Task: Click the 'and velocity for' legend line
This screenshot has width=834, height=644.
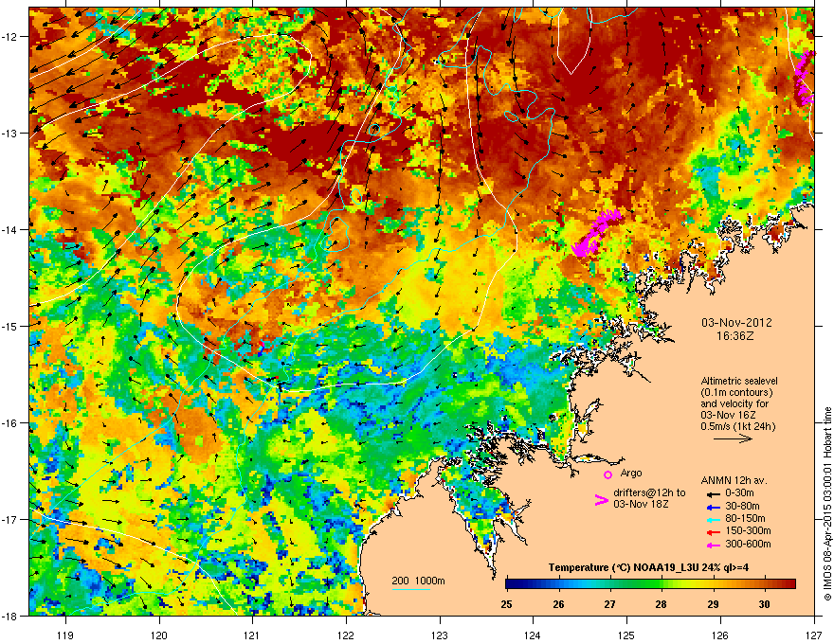Action: pyautogui.click(x=734, y=403)
